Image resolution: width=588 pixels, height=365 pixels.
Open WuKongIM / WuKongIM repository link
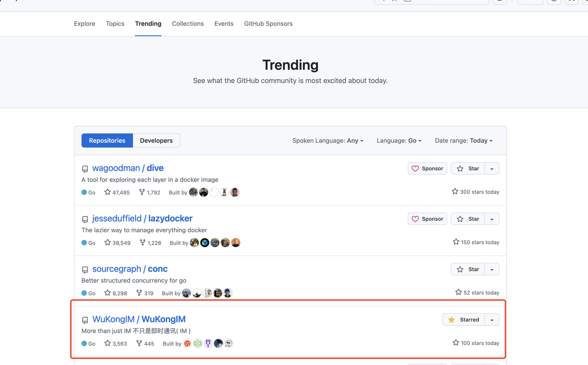[139, 319]
